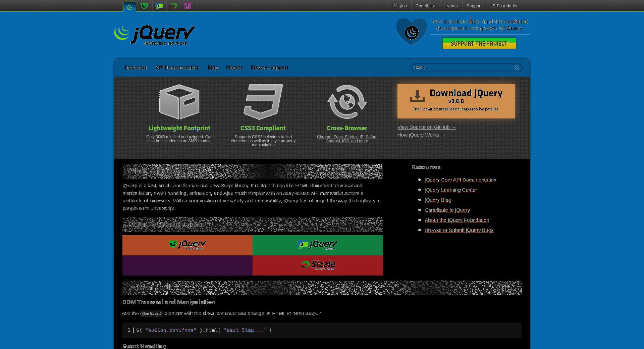The image size is (644, 349).
Task: Open the Sizzle project tile
Action: pos(318,265)
